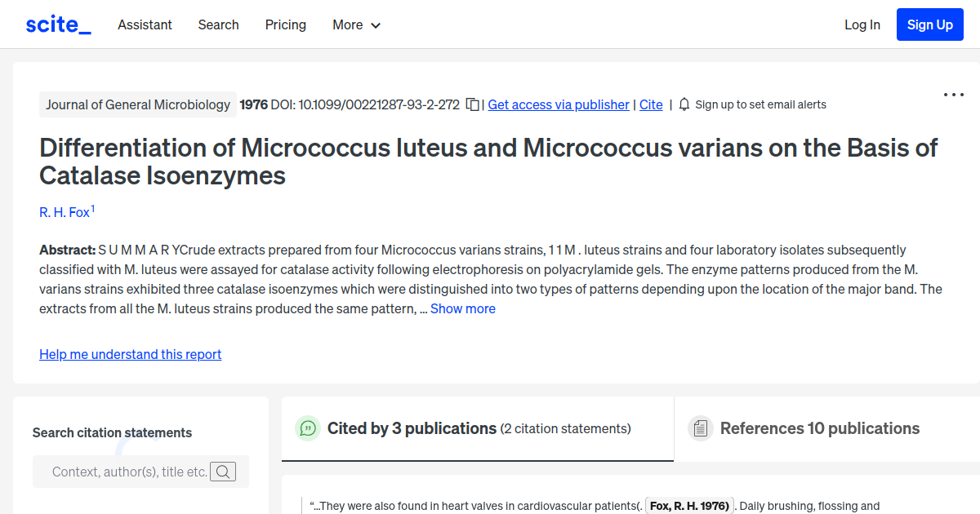Open the three-dot overflow menu
Image resolution: width=980 pixels, height=514 pixels.
click(x=953, y=95)
